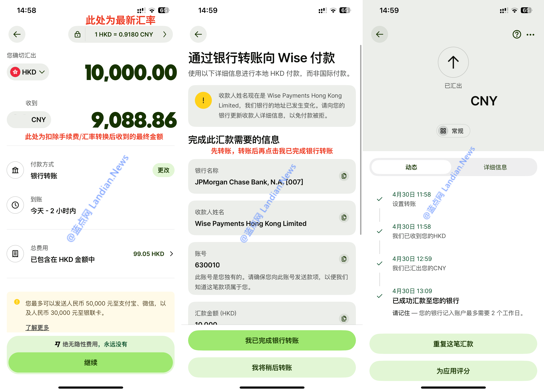544x392 pixels.
Task: Tap 为应用评分 button
Action: pos(453,371)
